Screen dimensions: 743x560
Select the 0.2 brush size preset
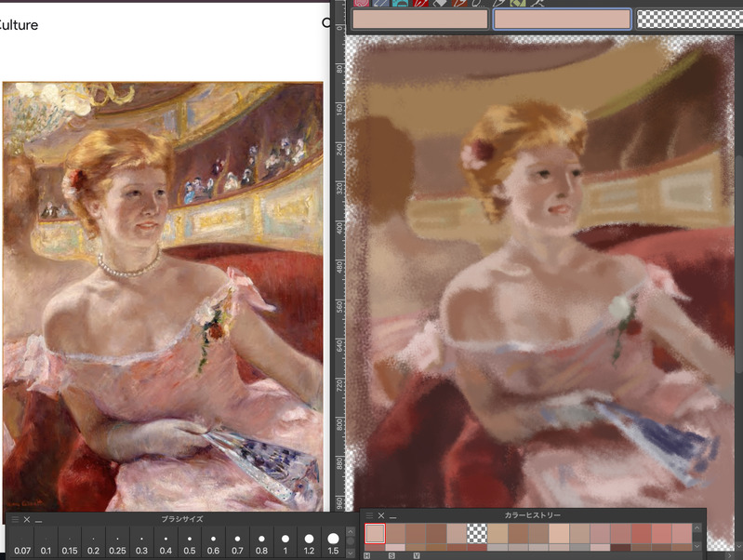pos(93,542)
